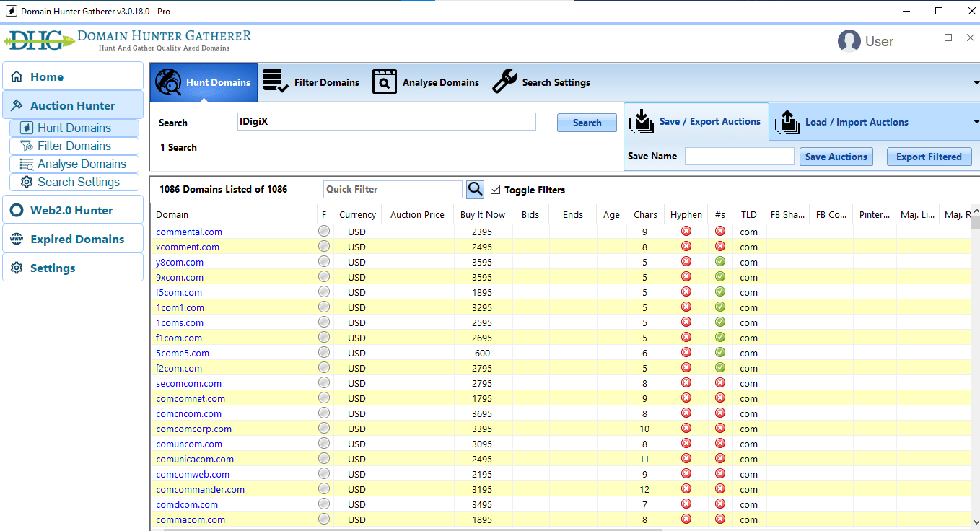Switch to the Search Settings ribbon tab
Viewport: 980px width, 531px height.
coord(541,82)
